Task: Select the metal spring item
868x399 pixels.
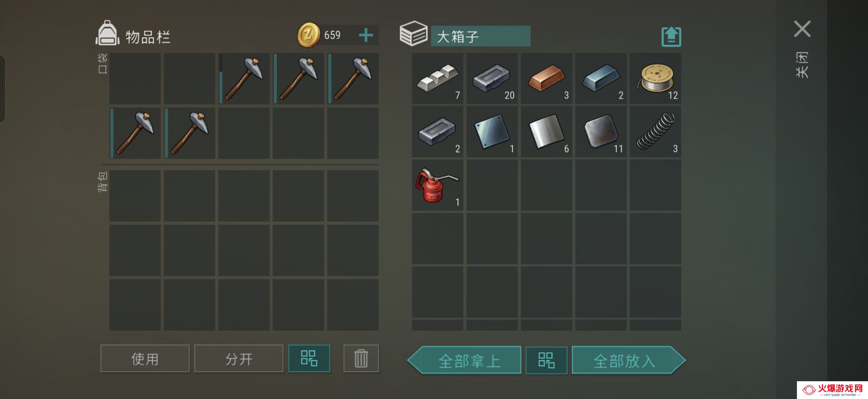Action: [655, 132]
